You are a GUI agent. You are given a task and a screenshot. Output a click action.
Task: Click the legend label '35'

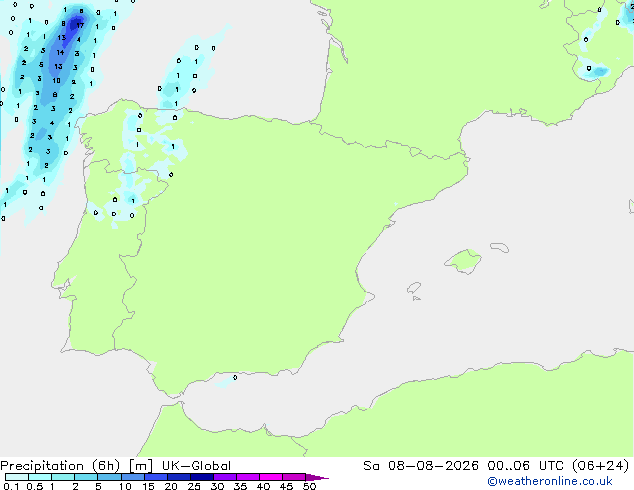240,486
